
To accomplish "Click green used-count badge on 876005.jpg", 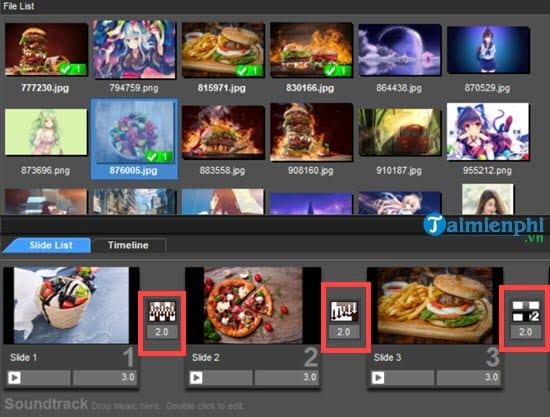I will tap(159, 156).
